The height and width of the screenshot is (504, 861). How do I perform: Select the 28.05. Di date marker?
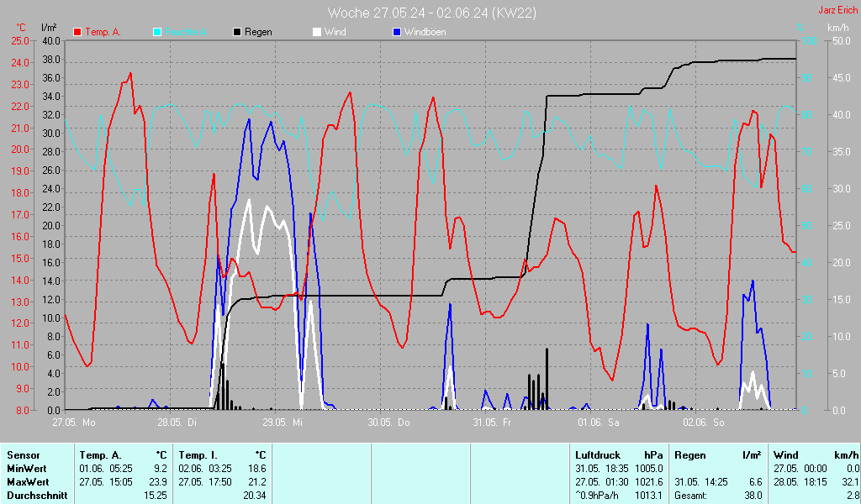[177, 423]
